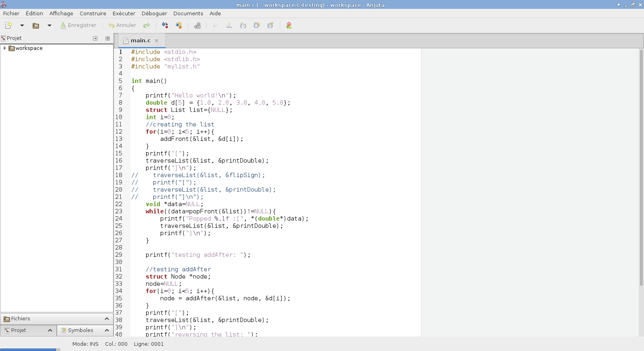Viewport: 644px width, 351px height.
Task: Click the new file icon
Action: pyautogui.click(x=8, y=25)
